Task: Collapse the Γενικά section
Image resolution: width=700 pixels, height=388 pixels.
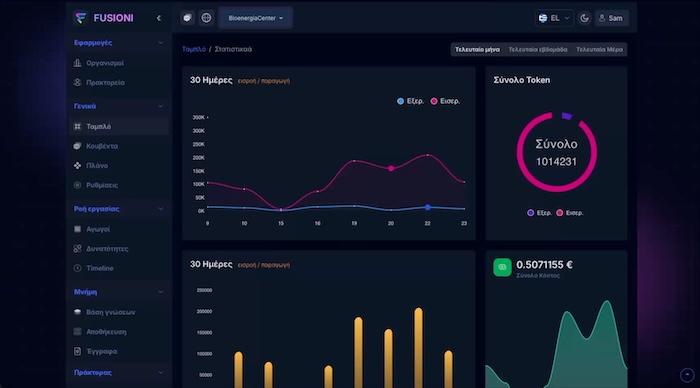Action: point(160,106)
